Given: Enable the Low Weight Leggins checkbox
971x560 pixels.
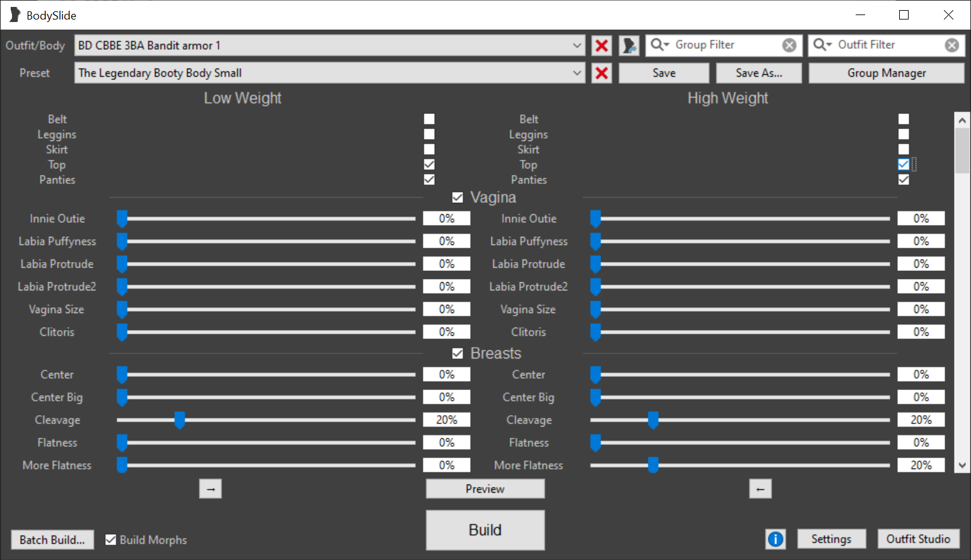Looking at the screenshot, I should coord(429,134).
